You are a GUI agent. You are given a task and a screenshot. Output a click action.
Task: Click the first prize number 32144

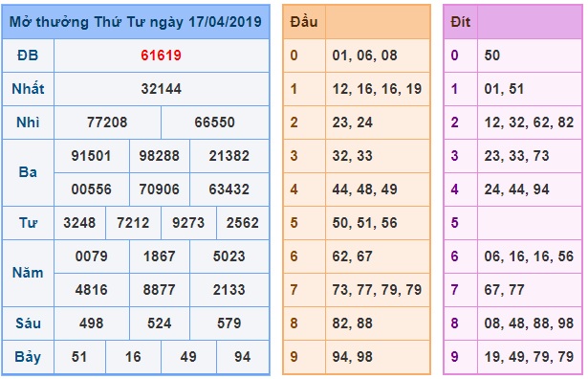pos(162,89)
